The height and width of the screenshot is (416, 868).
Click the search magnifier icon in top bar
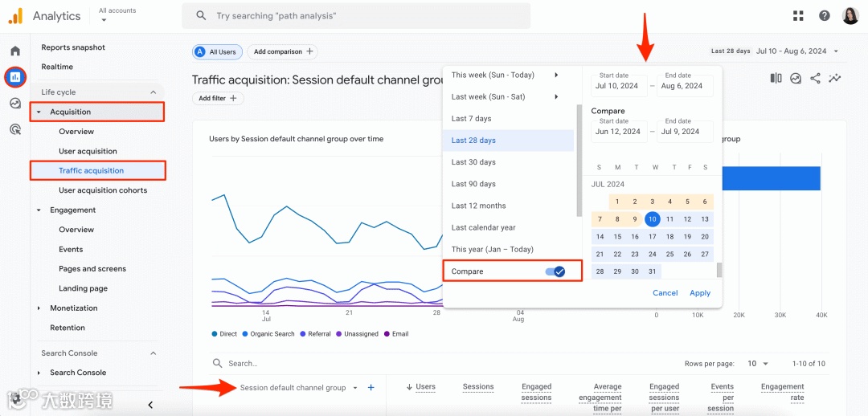(202, 16)
